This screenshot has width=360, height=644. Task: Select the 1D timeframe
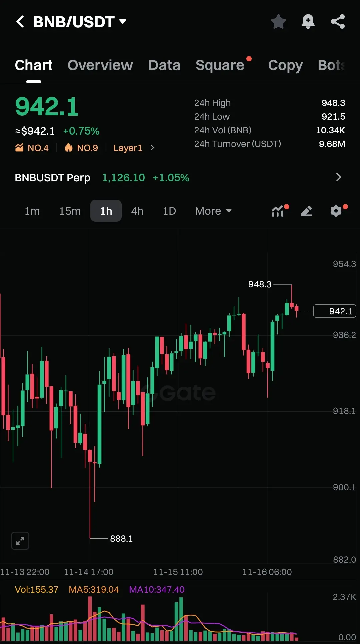pyautogui.click(x=169, y=211)
